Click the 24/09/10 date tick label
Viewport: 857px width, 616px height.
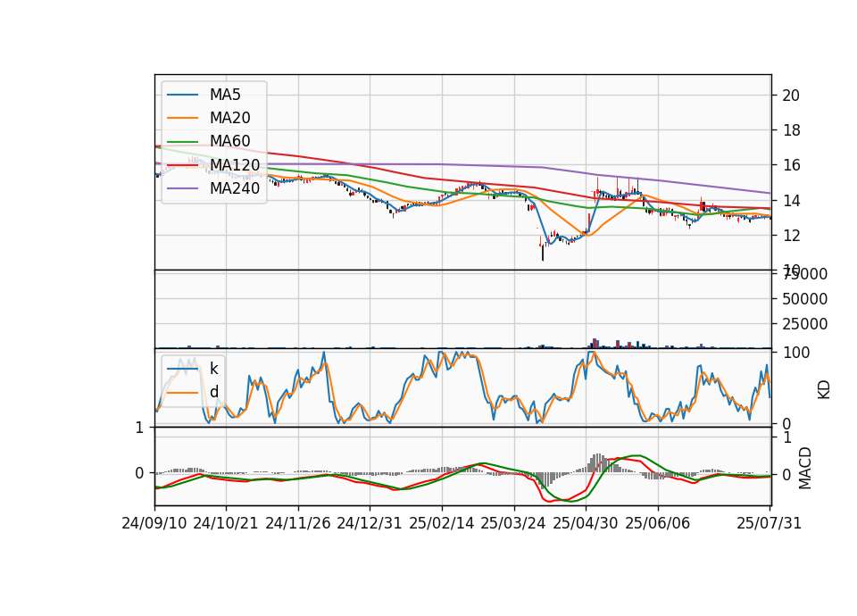click(154, 523)
